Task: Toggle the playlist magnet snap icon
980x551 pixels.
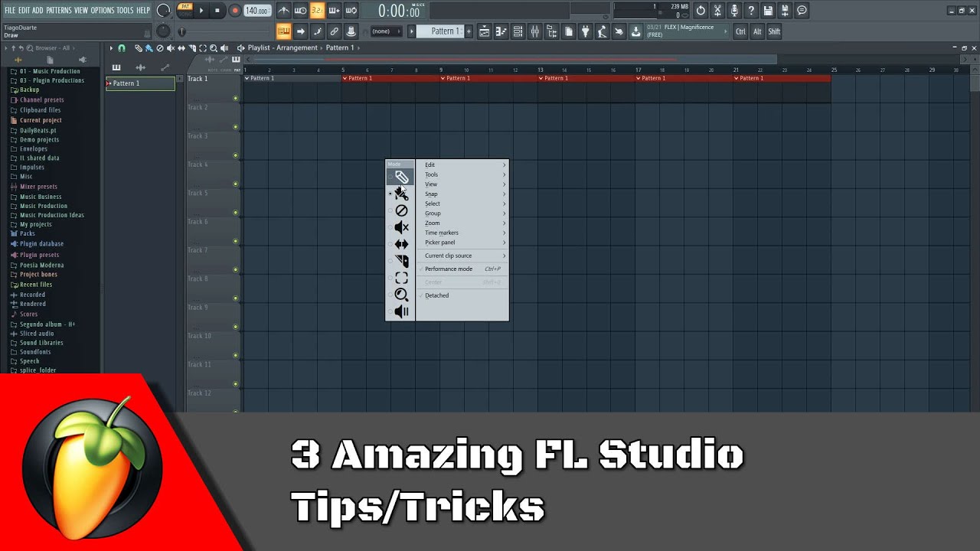Action: click(x=121, y=48)
